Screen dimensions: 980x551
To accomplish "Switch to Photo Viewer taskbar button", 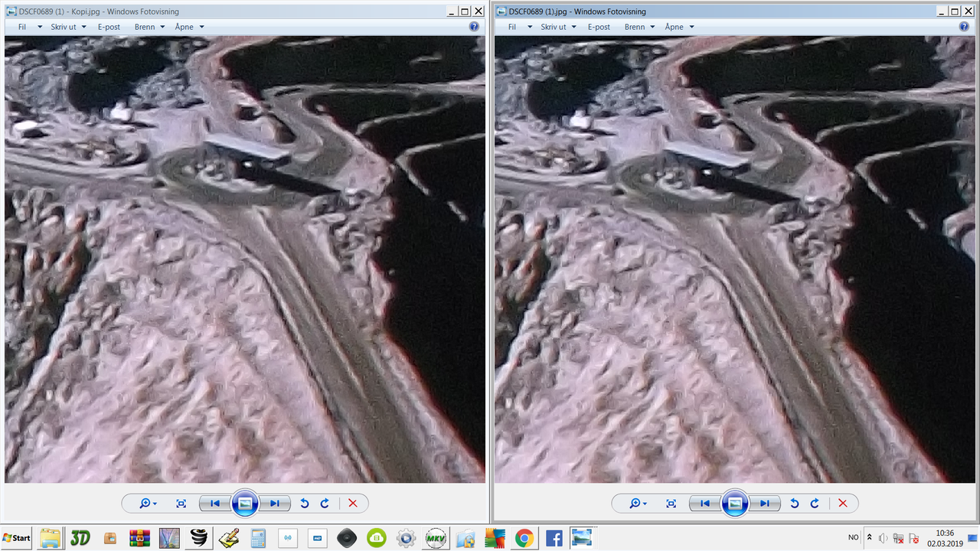I will (582, 538).
